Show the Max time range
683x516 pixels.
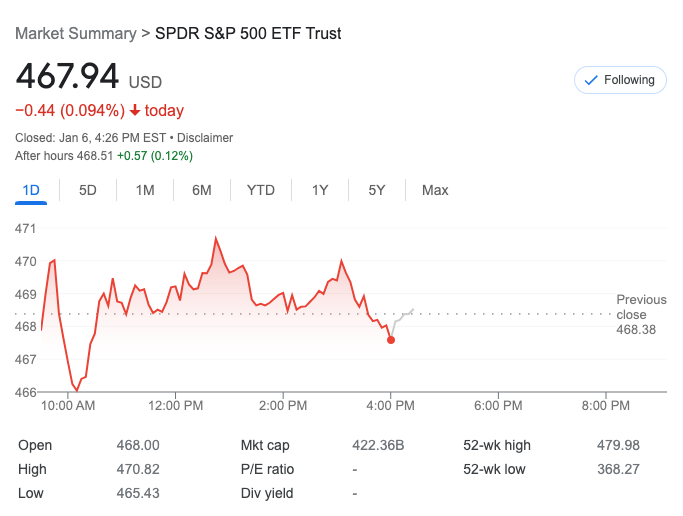click(435, 190)
